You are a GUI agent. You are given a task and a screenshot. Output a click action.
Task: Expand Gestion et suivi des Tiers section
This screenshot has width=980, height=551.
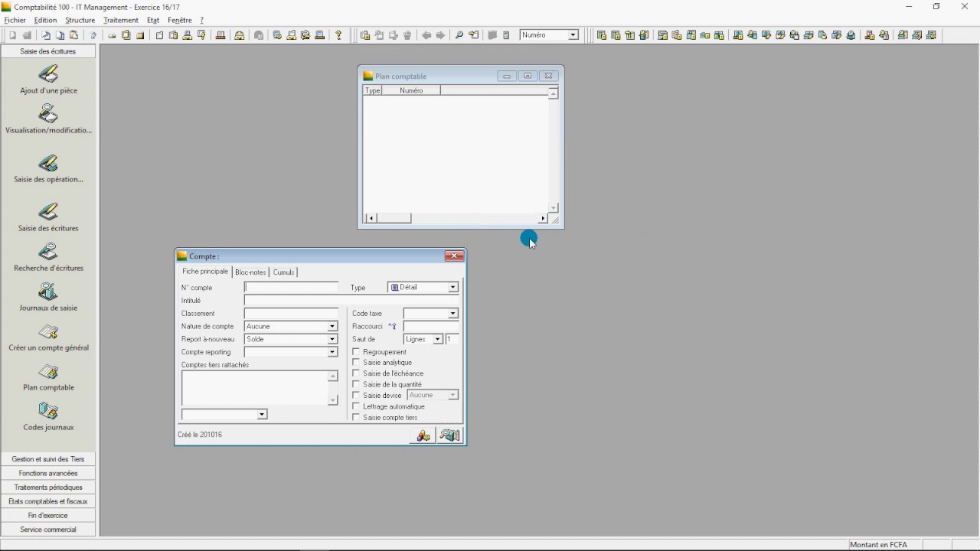coord(48,459)
